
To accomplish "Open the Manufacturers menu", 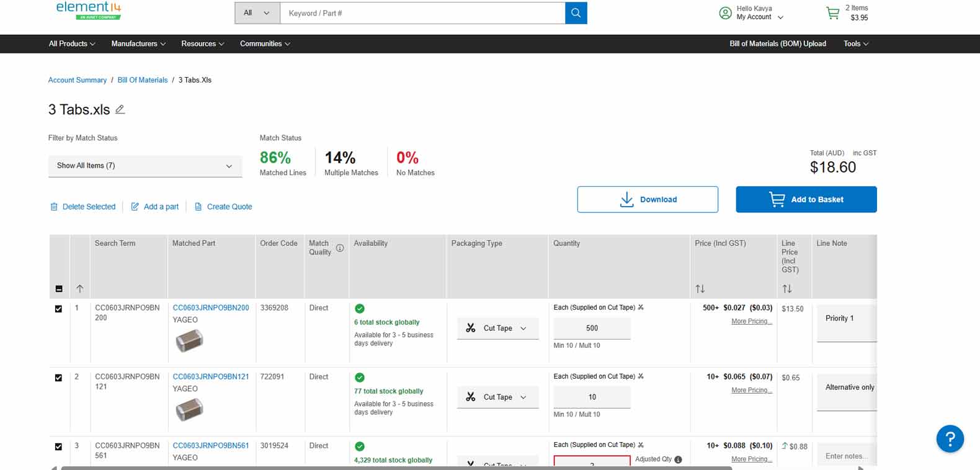I will (138, 43).
